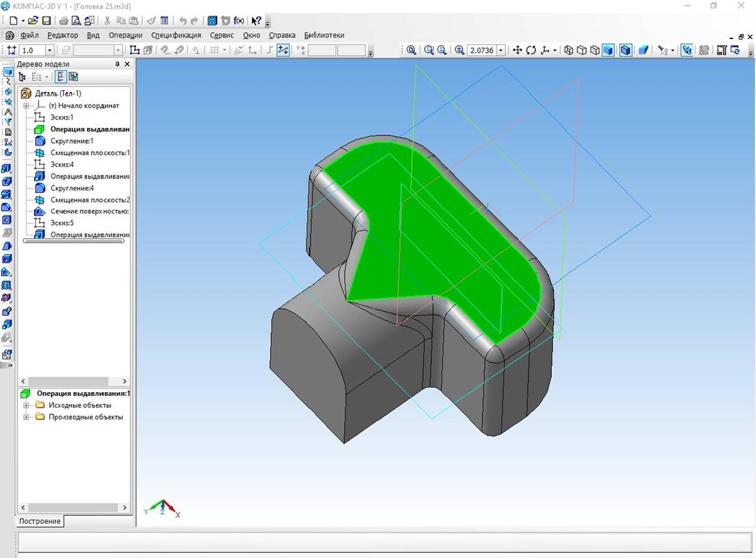Activate the context help pointer icon
Screen dimensions: 756x558
256,21
